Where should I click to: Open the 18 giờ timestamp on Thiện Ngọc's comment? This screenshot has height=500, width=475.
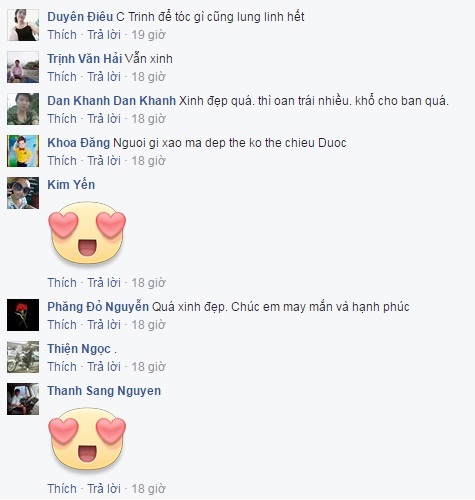(x=148, y=367)
